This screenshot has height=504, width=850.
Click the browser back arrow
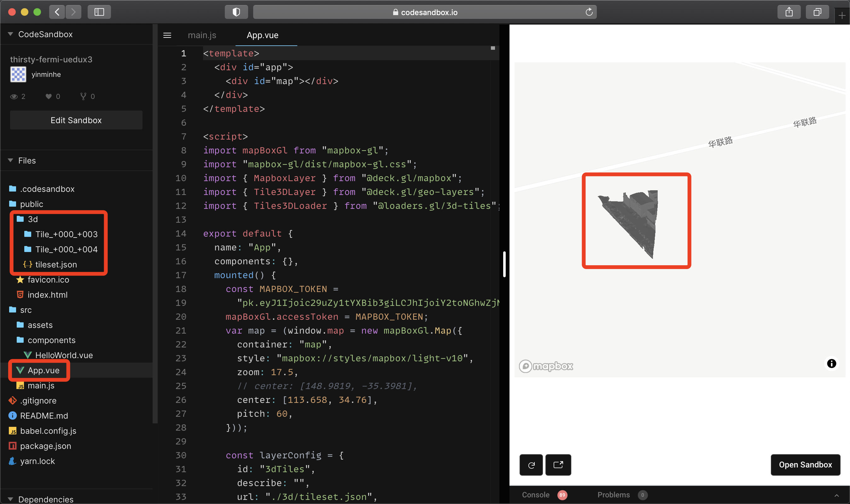click(57, 12)
